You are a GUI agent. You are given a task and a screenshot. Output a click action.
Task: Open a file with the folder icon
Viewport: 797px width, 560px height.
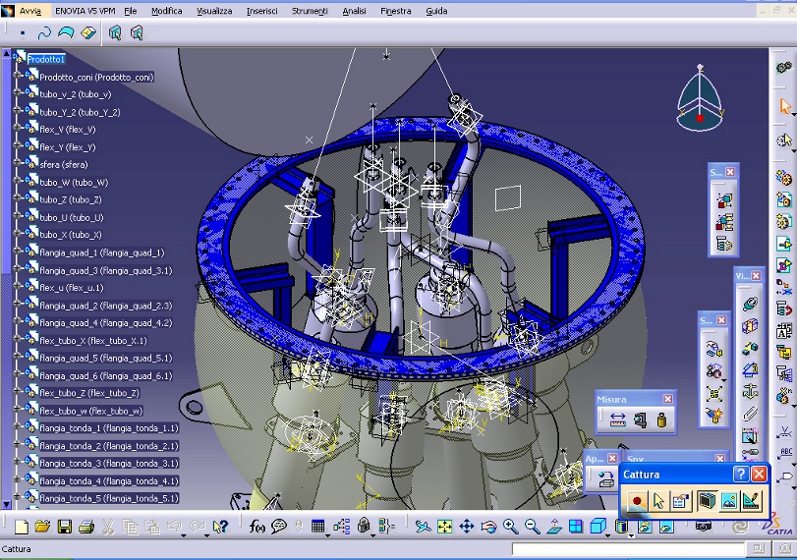43,526
